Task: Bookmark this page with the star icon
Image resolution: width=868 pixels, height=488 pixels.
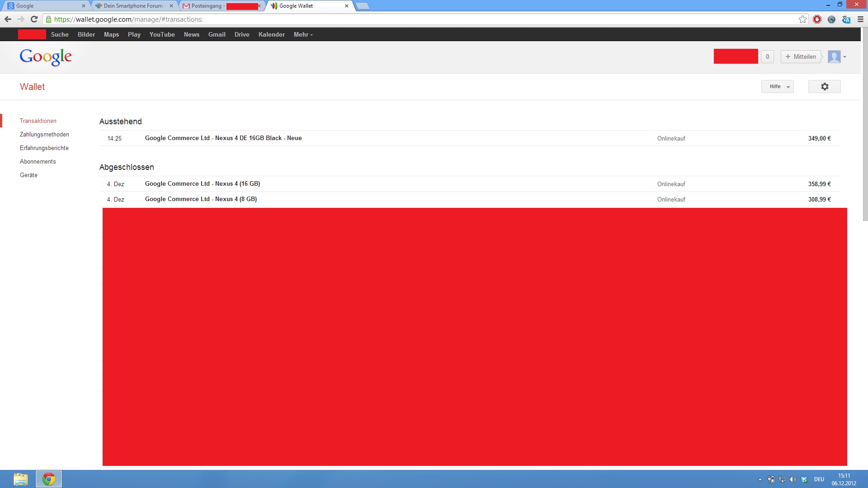Action: 802,19
